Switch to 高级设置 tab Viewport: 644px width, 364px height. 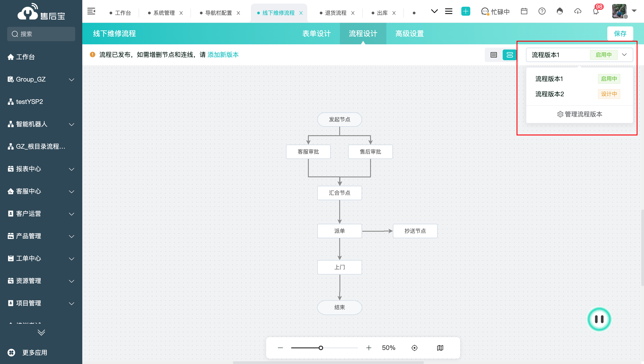click(x=409, y=34)
